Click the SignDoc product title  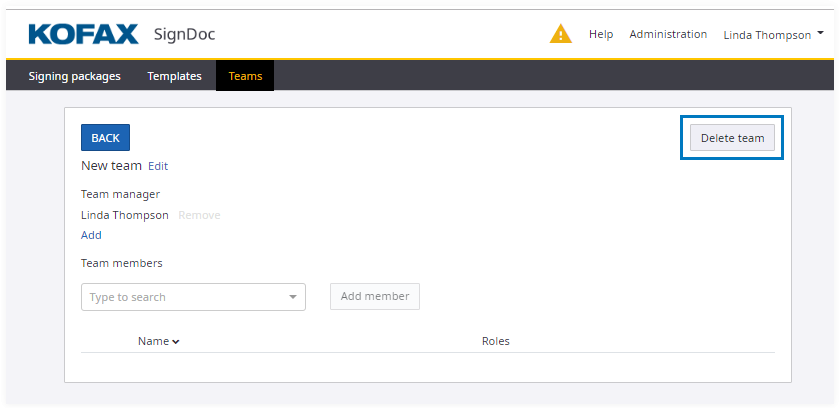[x=184, y=35]
